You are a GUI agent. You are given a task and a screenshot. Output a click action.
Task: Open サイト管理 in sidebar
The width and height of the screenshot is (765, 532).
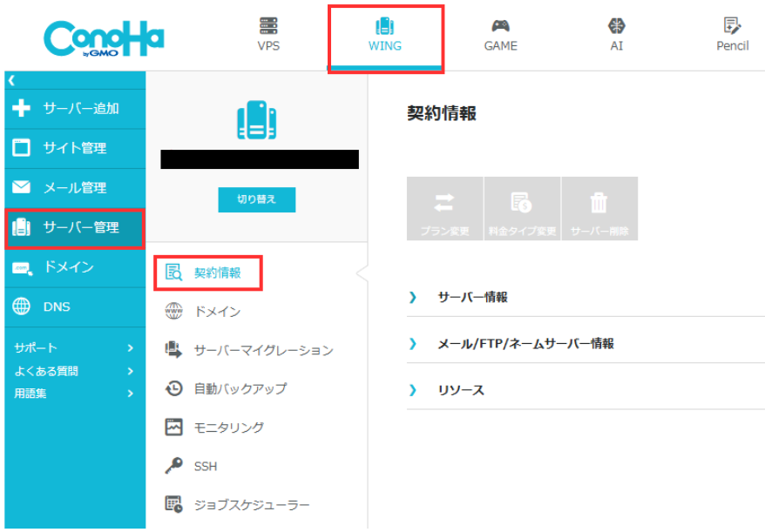(74, 148)
